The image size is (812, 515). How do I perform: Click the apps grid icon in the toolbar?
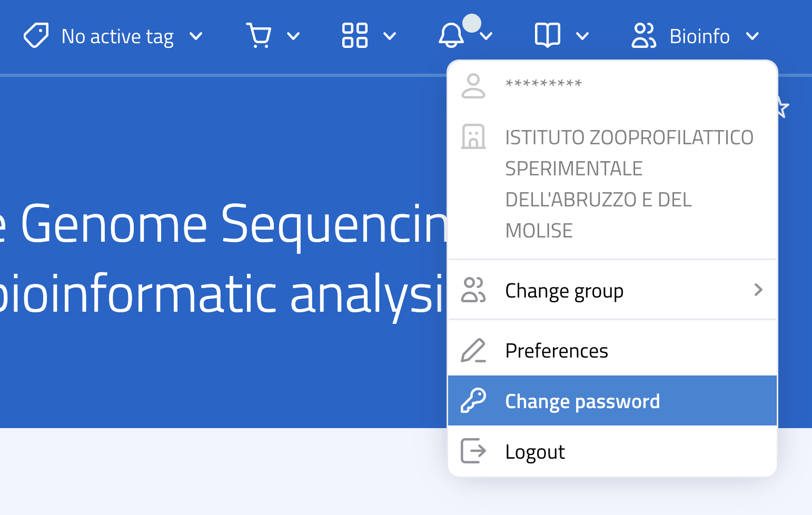click(x=354, y=35)
